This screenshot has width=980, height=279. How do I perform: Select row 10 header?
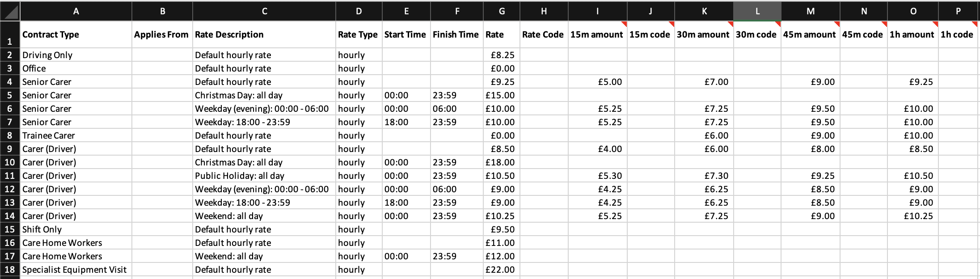pos(10,162)
